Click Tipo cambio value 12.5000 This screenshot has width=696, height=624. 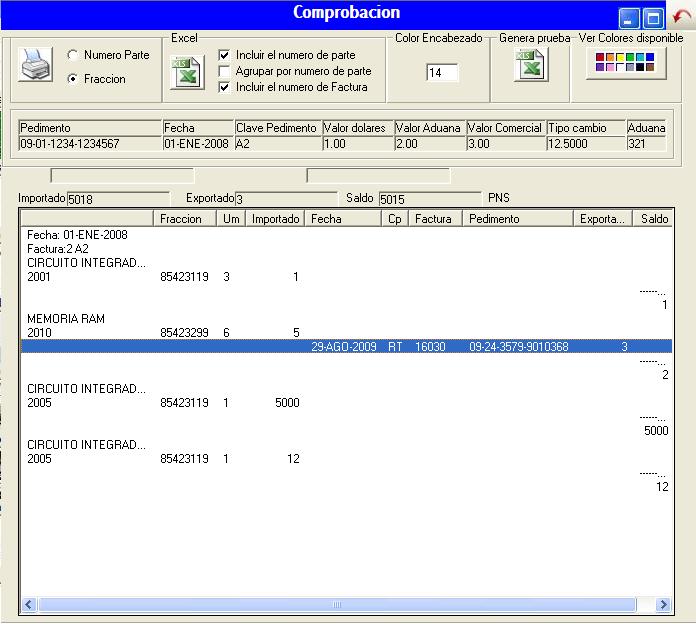tap(586, 143)
